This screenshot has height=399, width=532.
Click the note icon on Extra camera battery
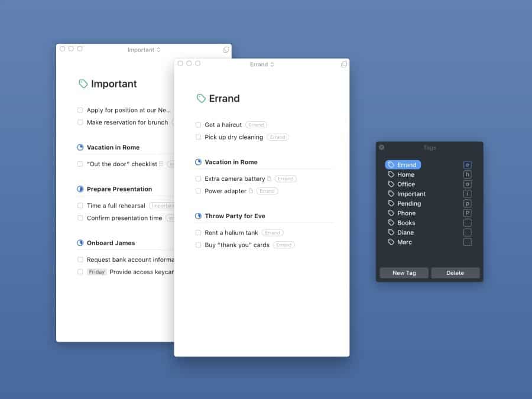pyautogui.click(x=270, y=179)
